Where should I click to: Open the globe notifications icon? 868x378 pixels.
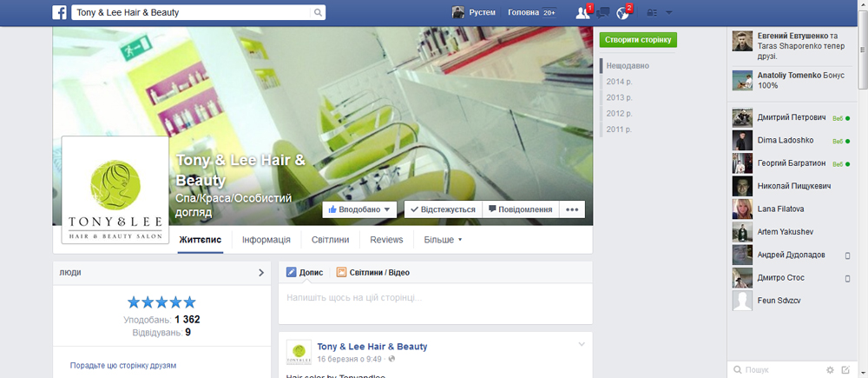tap(622, 13)
